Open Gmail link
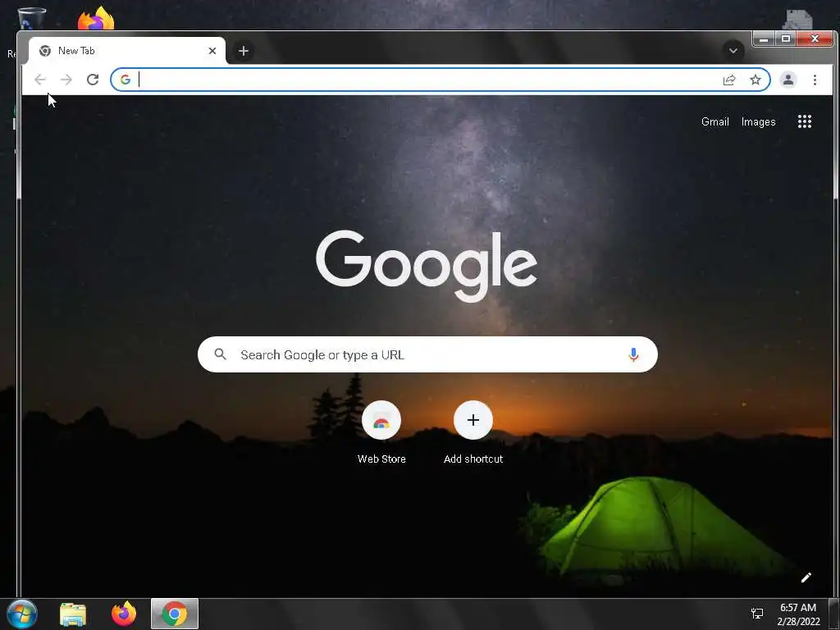840x630 pixels. (x=715, y=121)
